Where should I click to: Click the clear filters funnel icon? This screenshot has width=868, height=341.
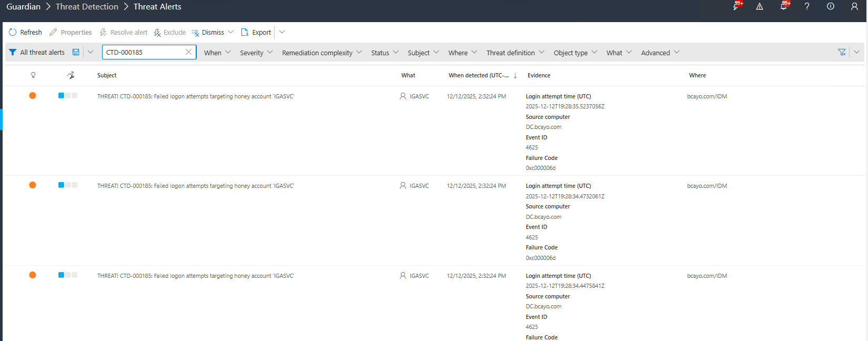pos(842,52)
